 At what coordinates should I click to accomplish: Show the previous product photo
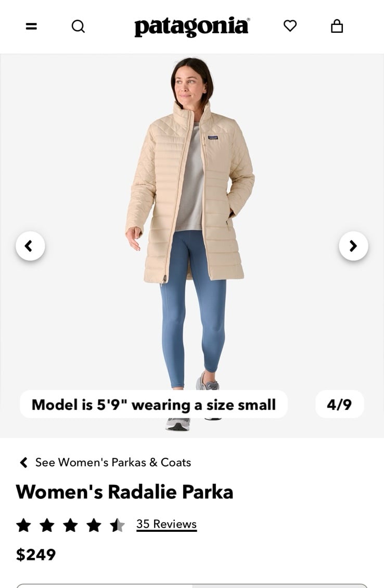(x=30, y=246)
